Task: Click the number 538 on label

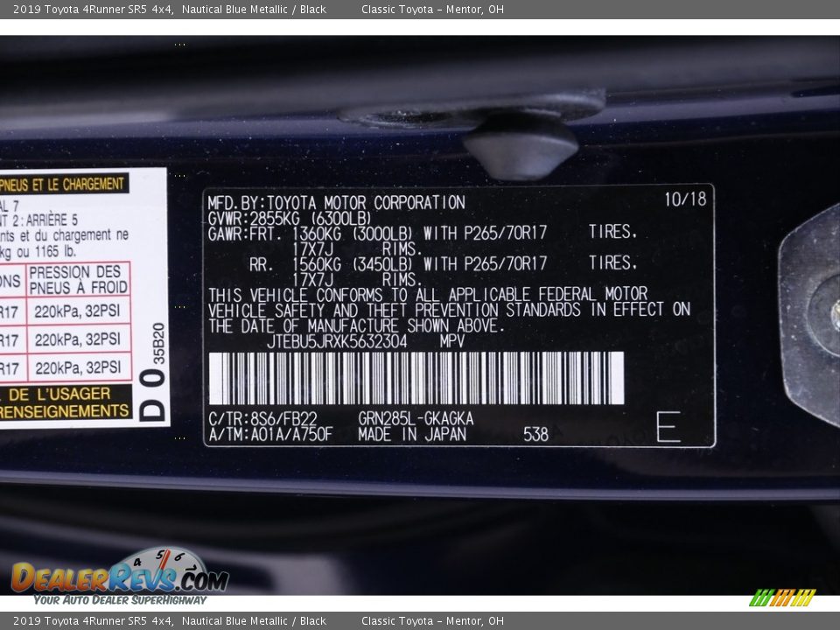Action: pyautogui.click(x=535, y=434)
